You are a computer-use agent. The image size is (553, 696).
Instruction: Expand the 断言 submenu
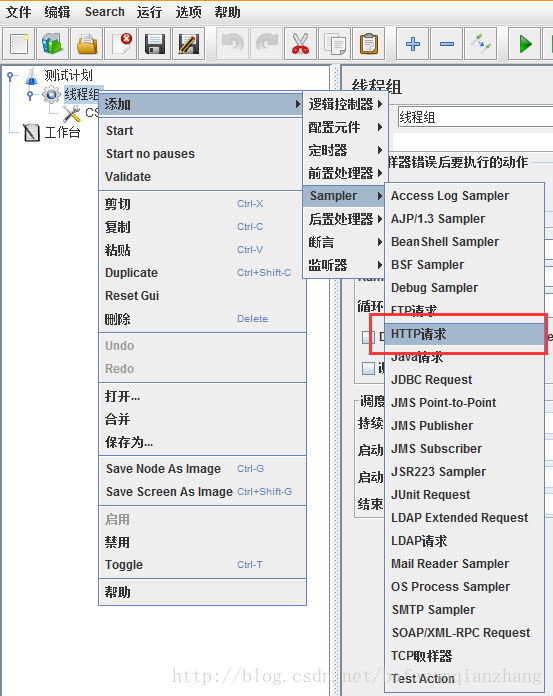click(x=345, y=242)
